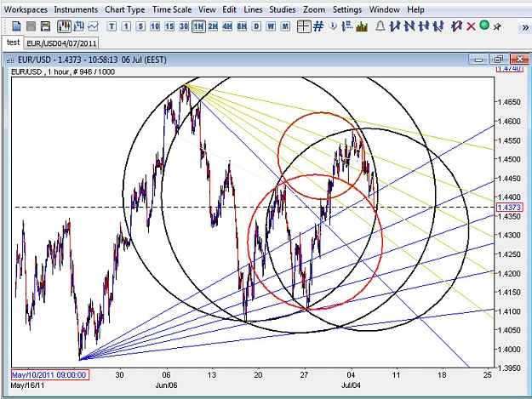Open the Time Scale menu
The image size is (532, 399).
tap(172, 9)
